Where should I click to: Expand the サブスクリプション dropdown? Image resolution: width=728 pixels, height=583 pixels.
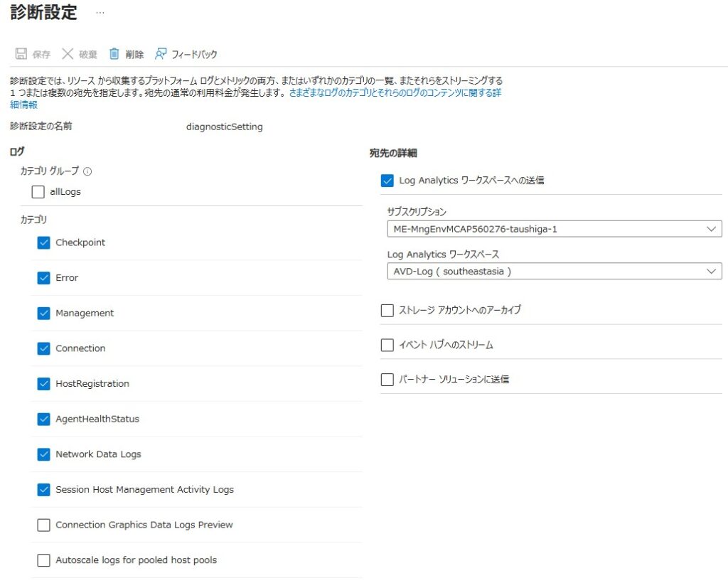pyautogui.click(x=555, y=229)
